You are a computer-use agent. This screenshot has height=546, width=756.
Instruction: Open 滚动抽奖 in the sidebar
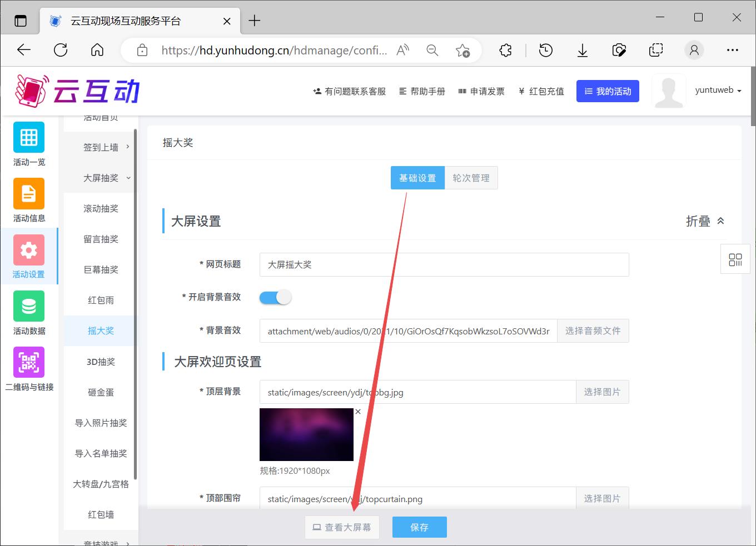click(101, 208)
